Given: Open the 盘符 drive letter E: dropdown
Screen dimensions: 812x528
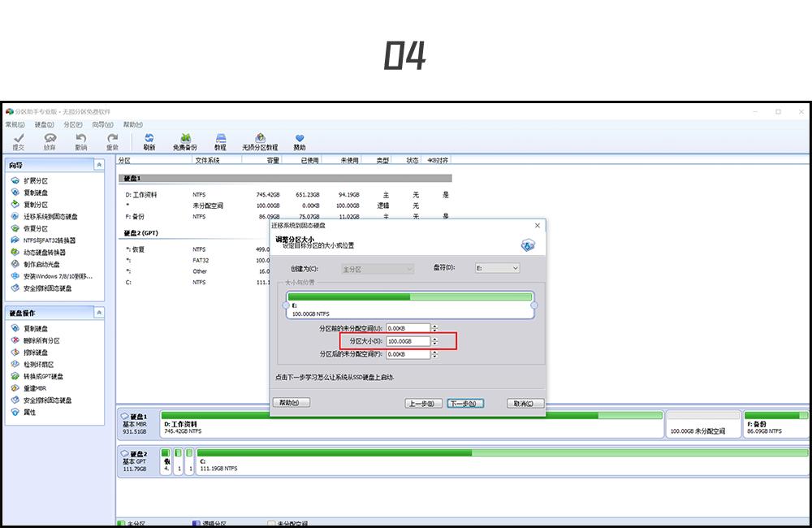Looking at the screenshot, I should (x=497, y=268).
